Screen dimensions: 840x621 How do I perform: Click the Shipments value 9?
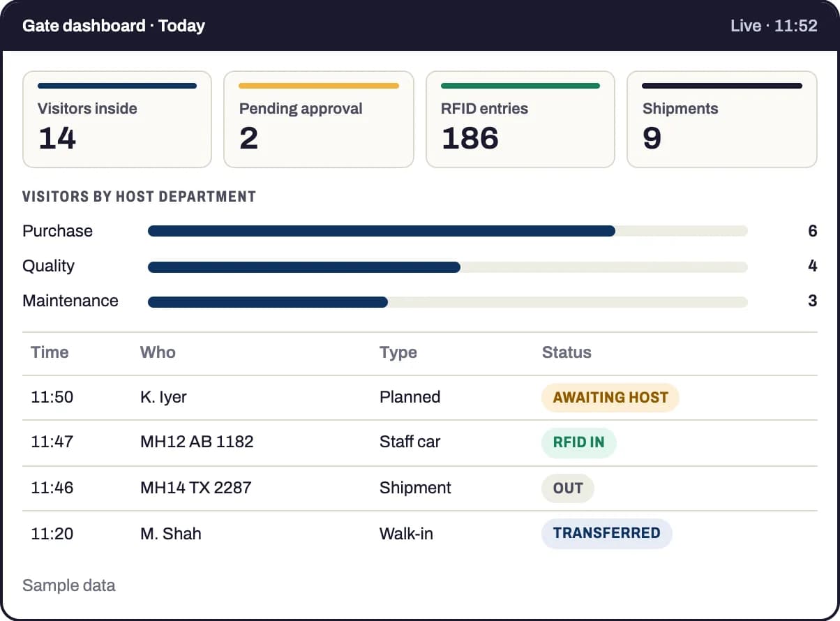coord(652,138)
